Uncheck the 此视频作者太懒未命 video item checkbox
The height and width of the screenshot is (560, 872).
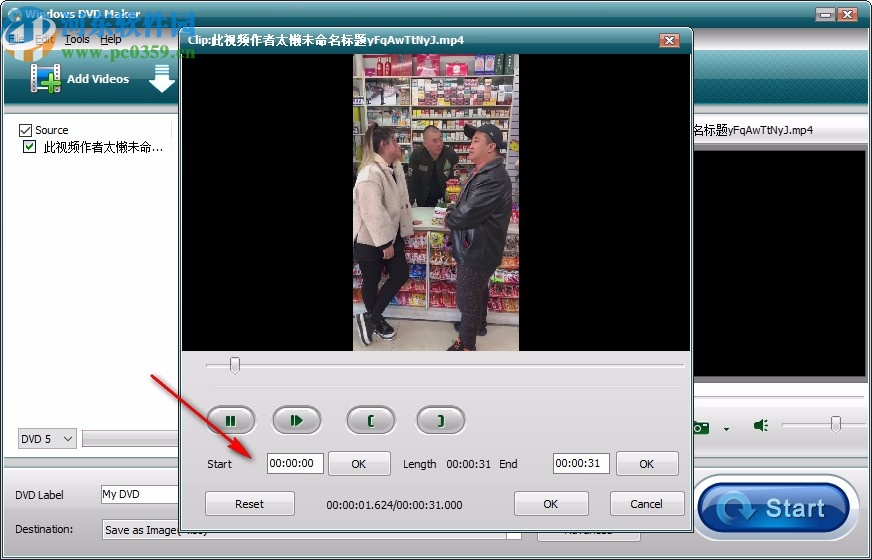(29, 147)
